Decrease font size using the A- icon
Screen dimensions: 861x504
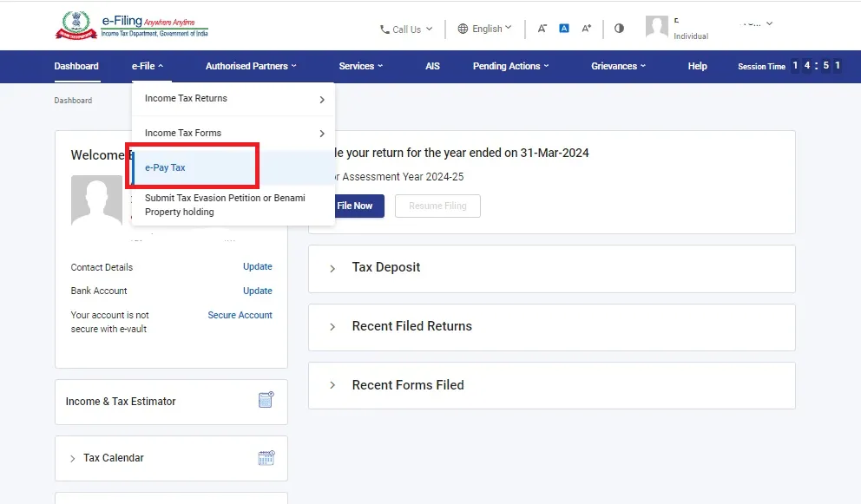pyautogui.click(x=542, y=28)
